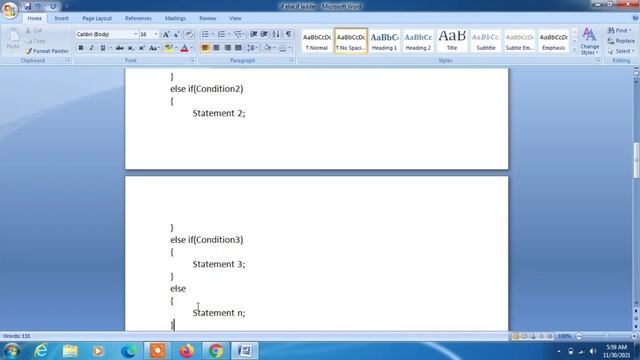The image size is (640, 360).
Task: Click the Align Text Right icon
Action: 227,48
